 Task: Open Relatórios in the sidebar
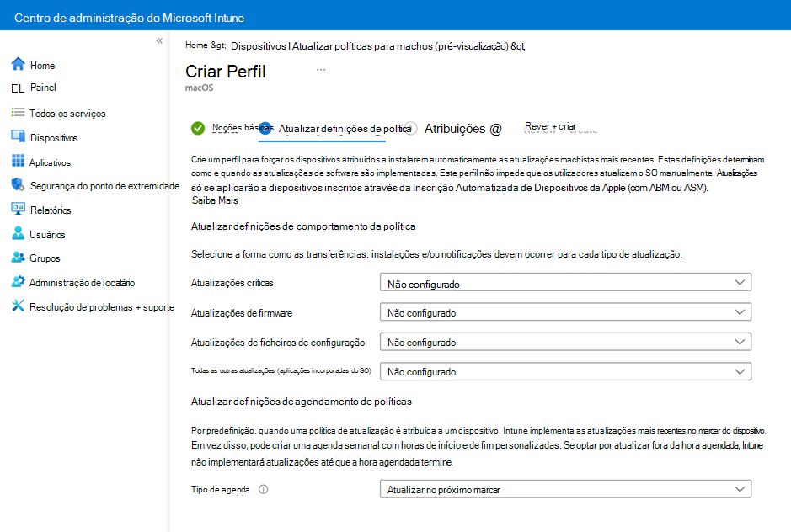pyautogui.click(x=51, y=210)
